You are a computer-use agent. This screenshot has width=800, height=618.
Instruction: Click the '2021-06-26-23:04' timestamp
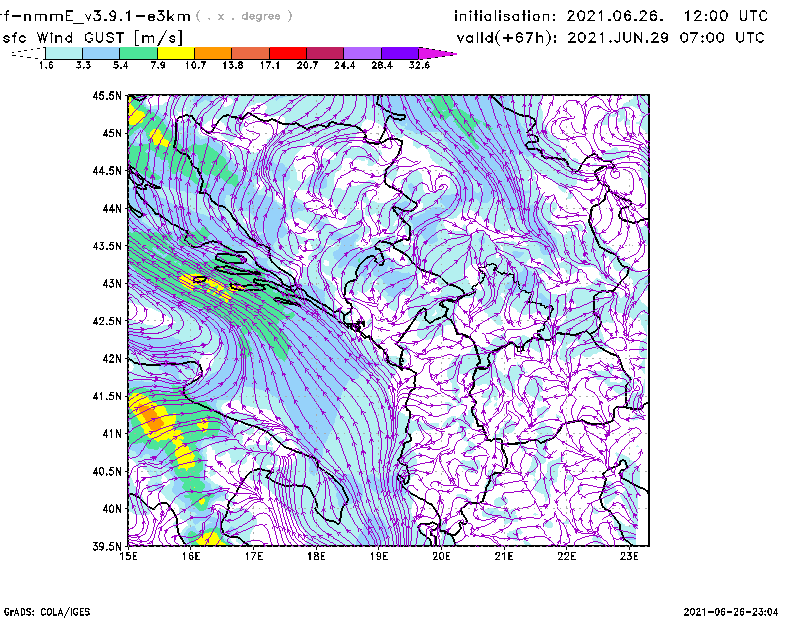pyautogui.click(x=731, y=612)
